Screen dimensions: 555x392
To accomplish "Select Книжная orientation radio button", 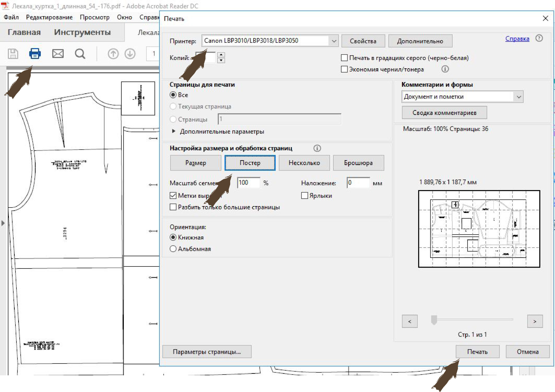I will 173,237.
